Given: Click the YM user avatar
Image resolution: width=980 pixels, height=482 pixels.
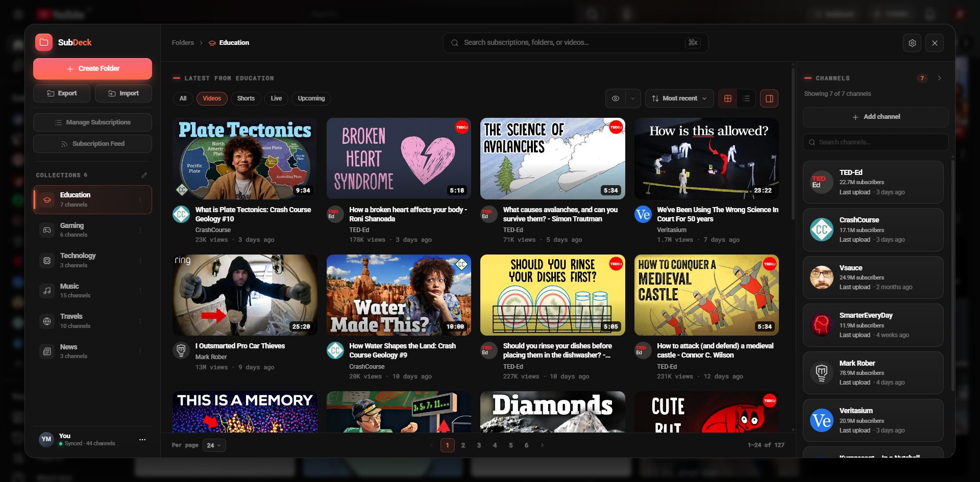Looking at the screenshot, I should (x=46, y=439).
